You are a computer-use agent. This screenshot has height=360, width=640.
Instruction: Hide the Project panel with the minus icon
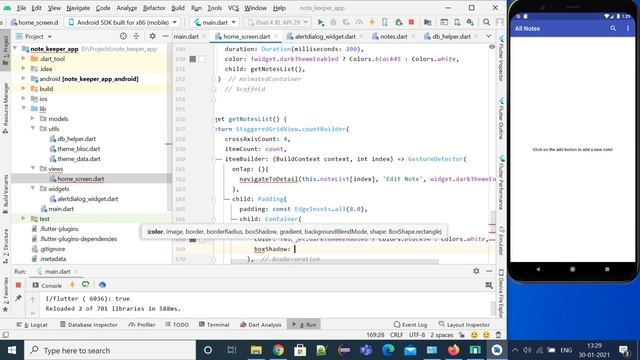[165, 36]
